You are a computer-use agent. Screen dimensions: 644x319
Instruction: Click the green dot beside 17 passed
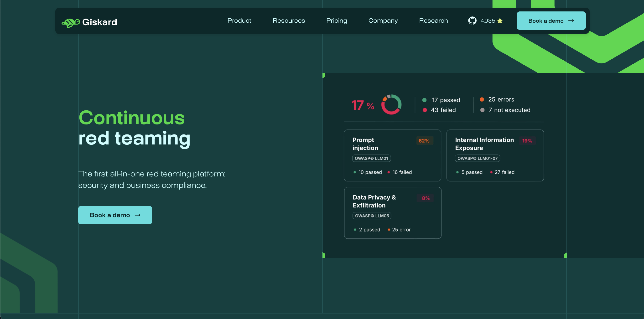pyautogui.click(x=424, y=100)
